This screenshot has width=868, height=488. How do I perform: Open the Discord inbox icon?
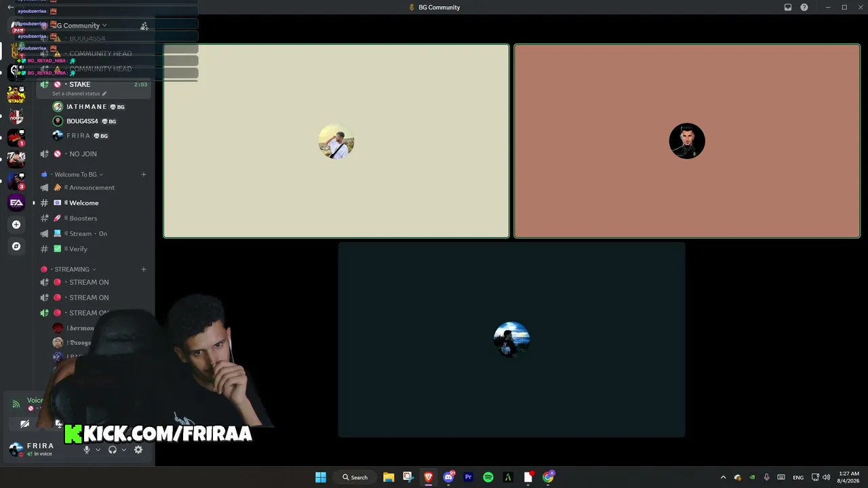(x=788, y=7)
